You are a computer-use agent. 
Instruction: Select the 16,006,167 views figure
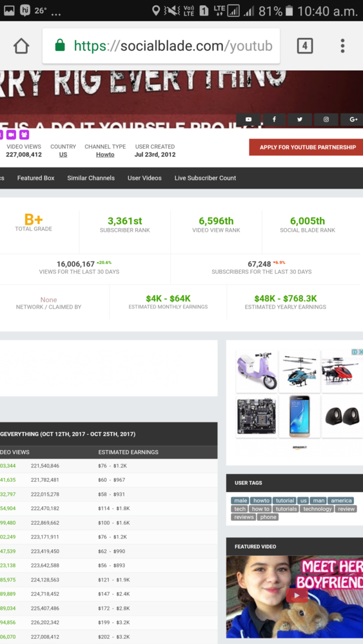(x=75, y=263)
